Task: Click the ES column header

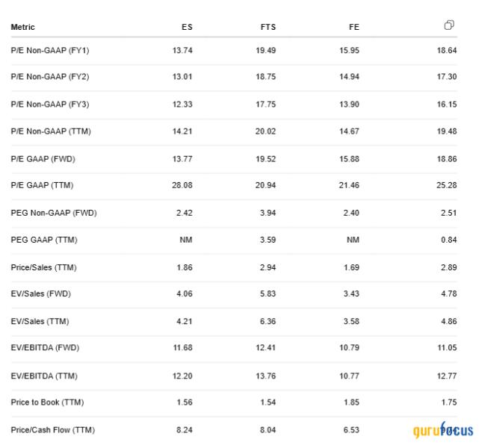Action: 187,27
